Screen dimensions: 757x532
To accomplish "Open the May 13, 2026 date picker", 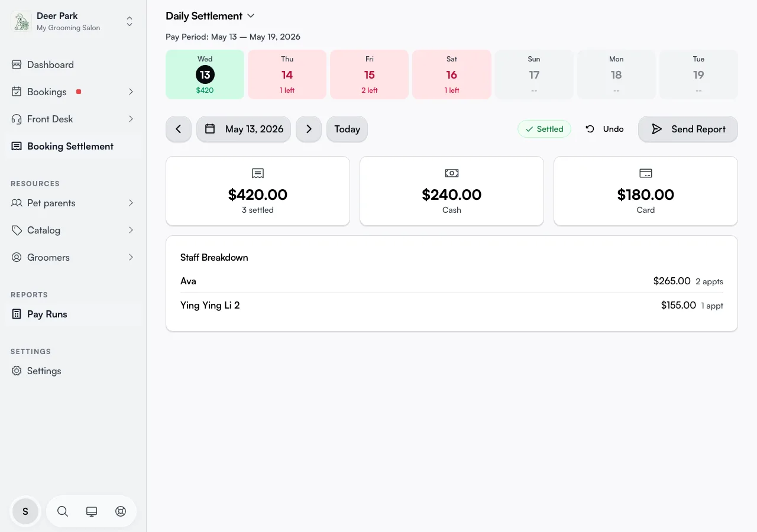I will pos(244,129).
